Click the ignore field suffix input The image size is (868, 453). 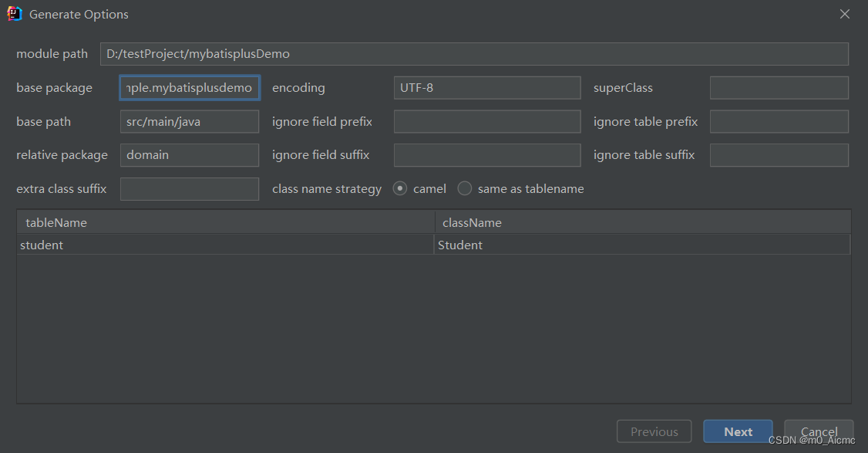[x=486, y=154]
